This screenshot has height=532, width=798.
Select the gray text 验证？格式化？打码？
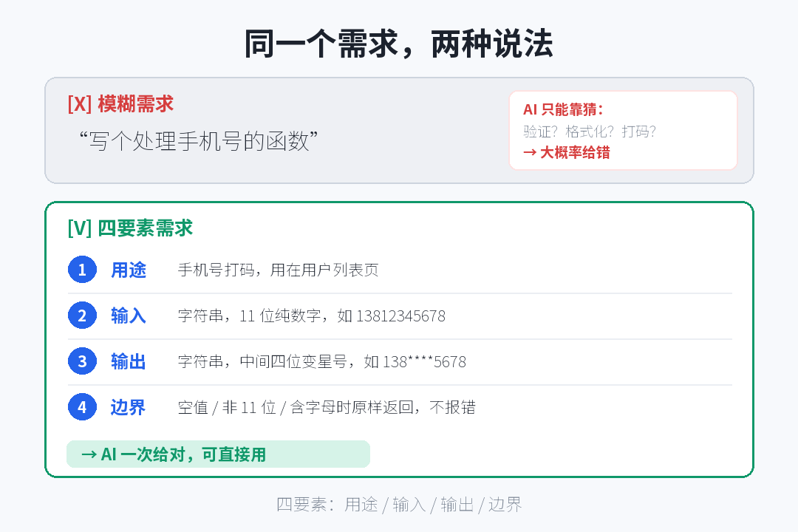click(x=590, y=132)
